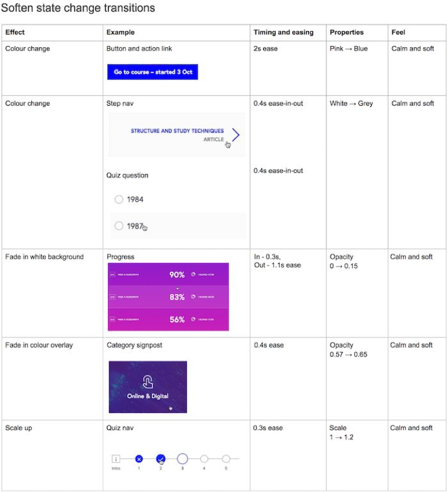Click quiz nav step 1 cross circle
The image size is (448, 493).
(139, 459)
